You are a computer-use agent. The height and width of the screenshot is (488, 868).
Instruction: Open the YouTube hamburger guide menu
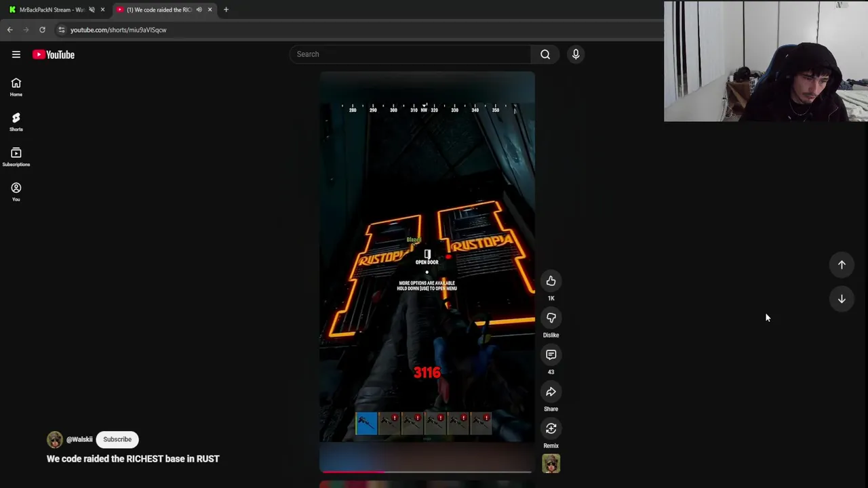tap(16, 55)
